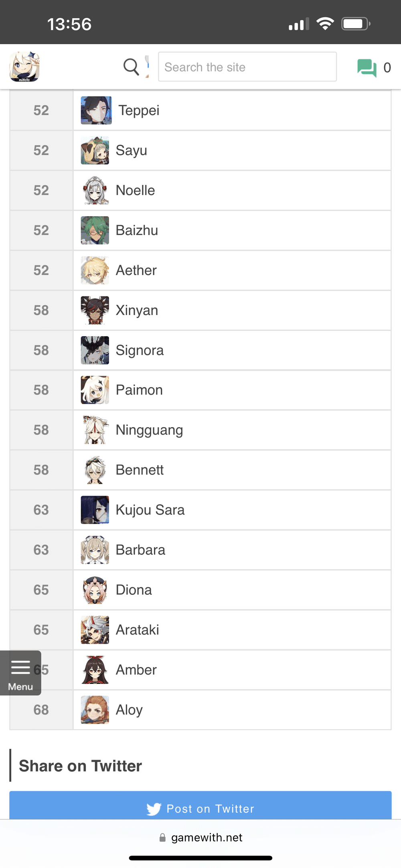The height and width of the screenshot is (868, 401).
Task: Click the Share on Twitter heading
Action: [79, 765]
